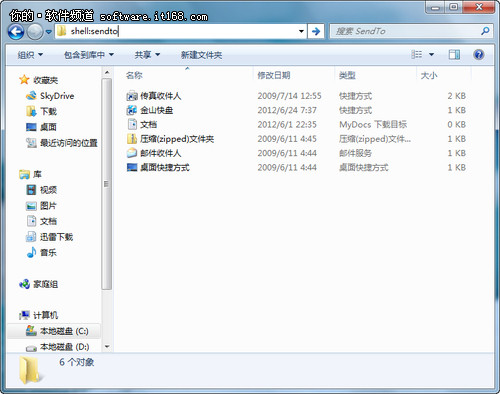Select the 传真收件人 shortcut icon
500x394 pixels.
pos(132,96)
